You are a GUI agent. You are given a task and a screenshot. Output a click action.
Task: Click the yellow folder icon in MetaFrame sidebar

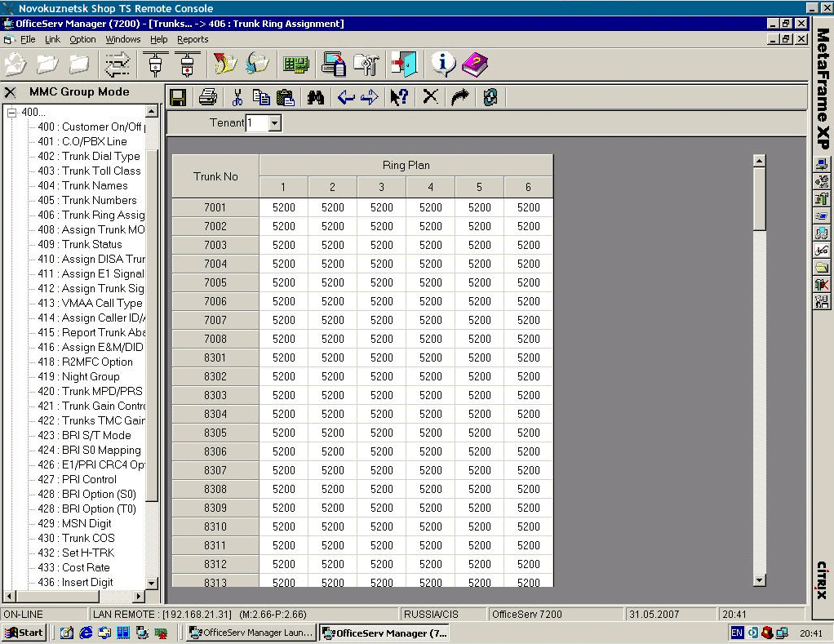coord(822,267)
